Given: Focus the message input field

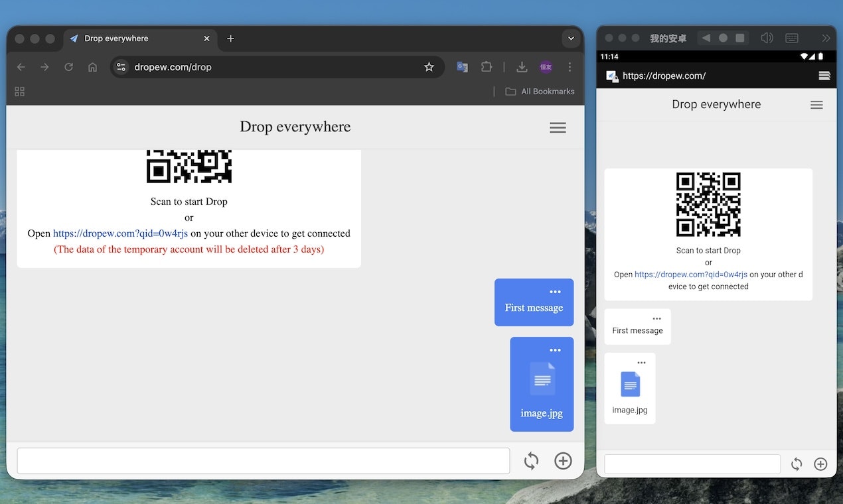Looking at the screenshot, I should [x=263, y=460].
